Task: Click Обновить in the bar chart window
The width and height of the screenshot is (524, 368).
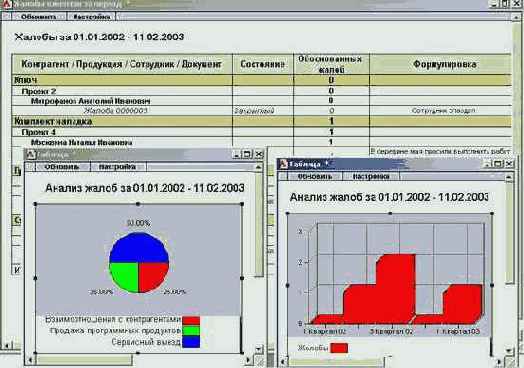Action: click(314, 176)
